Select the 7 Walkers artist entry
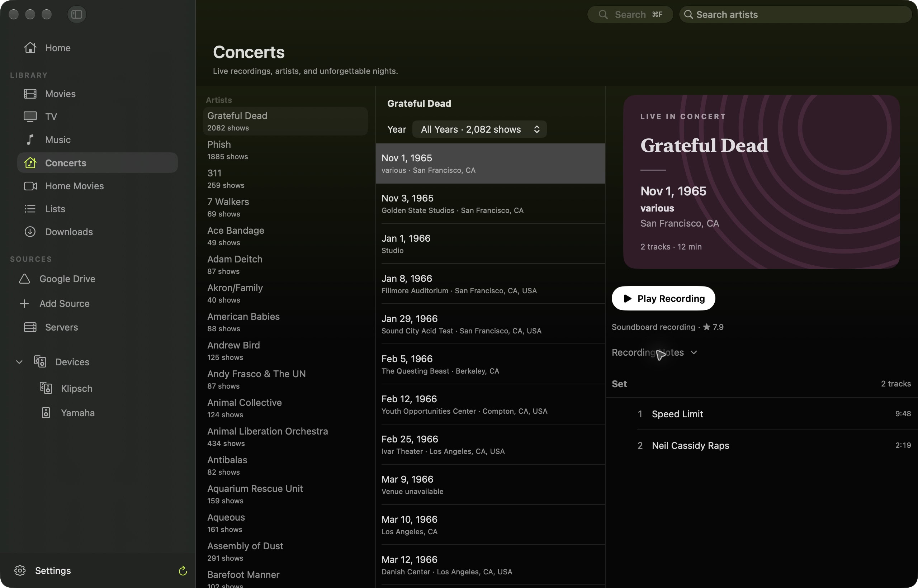Viewport: 918px width, 588px height. pos(285,207)
